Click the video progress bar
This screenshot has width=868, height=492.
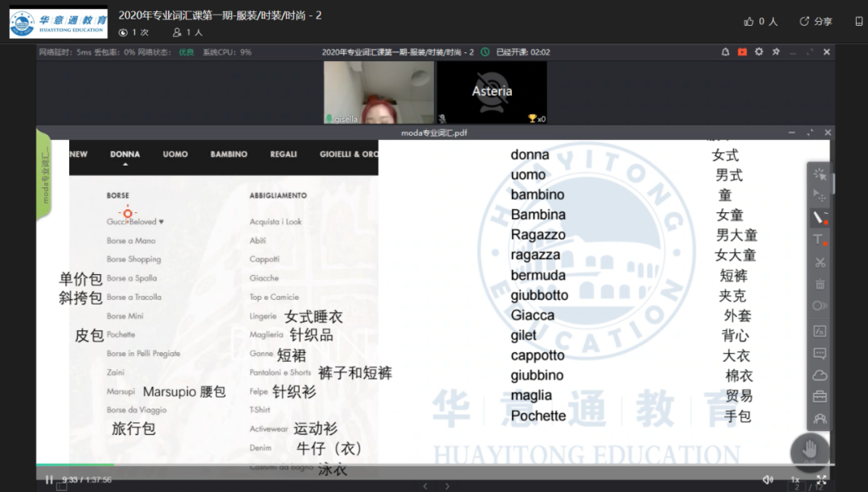435,465
